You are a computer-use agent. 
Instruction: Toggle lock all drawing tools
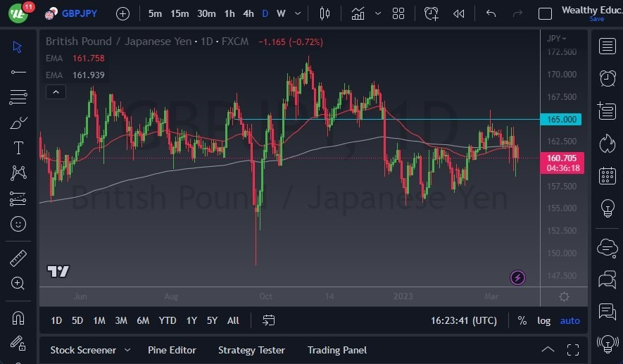pos(18,343)
